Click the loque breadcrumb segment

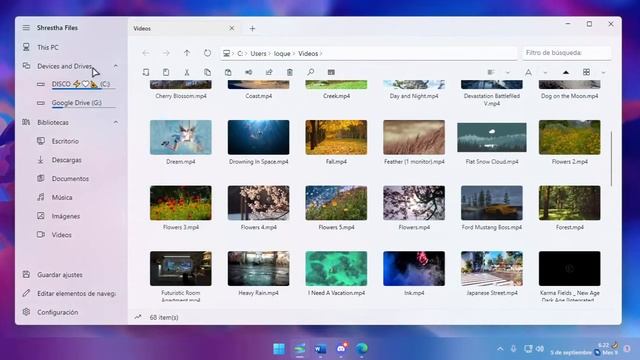(282, 53)
